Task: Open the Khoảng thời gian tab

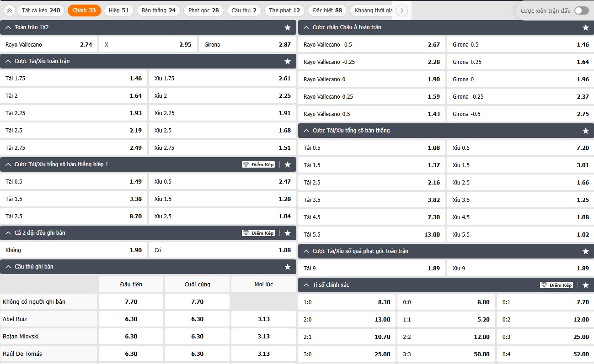Action: (372, 11)
